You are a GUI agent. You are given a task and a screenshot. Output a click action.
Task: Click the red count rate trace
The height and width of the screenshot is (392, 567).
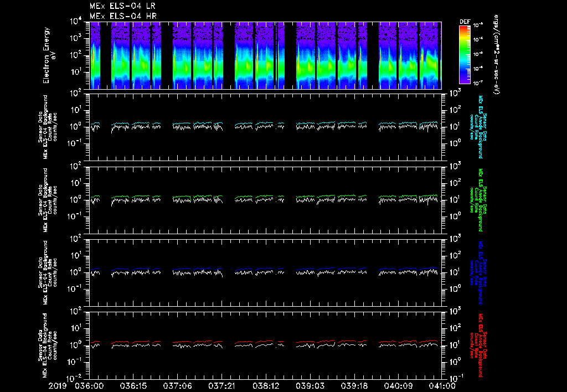click(266, 342)
